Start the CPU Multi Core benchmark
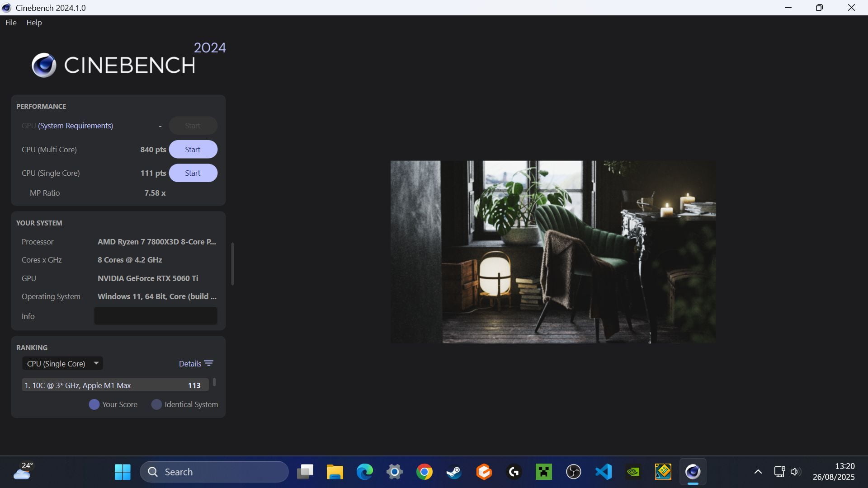This screenshot has height=488, width=868. tap(193, 150)
